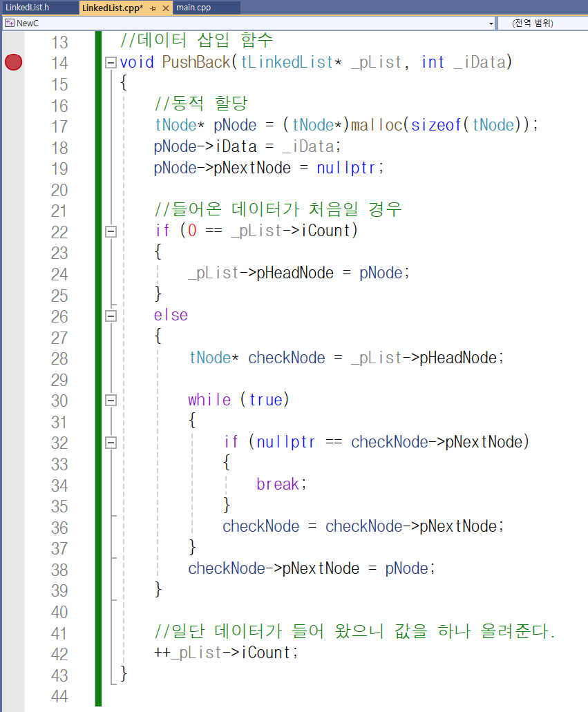Open the global scope dropdown
Image resolution: width=588 pixels, height=712 pixels.
[x=542, y=23]
